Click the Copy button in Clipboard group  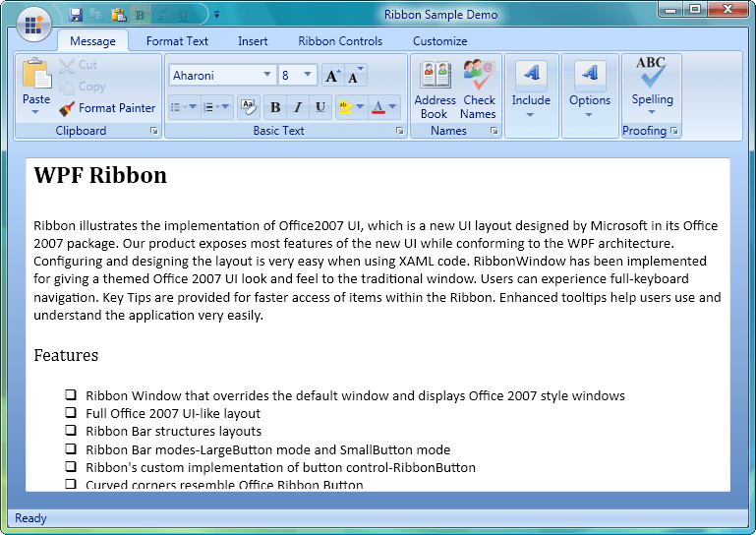[82, 87]
